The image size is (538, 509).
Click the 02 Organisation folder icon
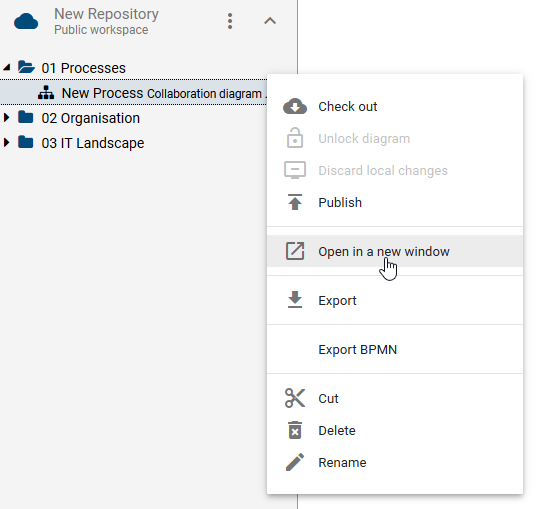tap(26, 117)
